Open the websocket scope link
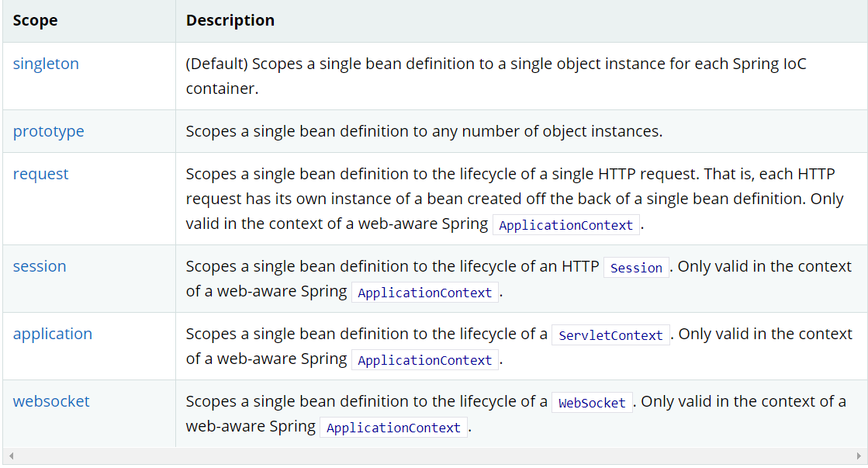The height and width of the screenshot is (468, 868). pyautogui.click(x=51, y=401)
